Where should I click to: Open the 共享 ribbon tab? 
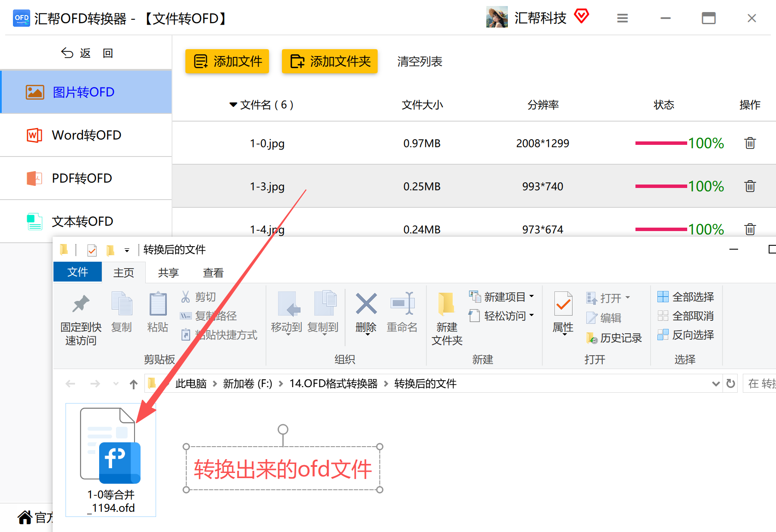coord(168,273)
